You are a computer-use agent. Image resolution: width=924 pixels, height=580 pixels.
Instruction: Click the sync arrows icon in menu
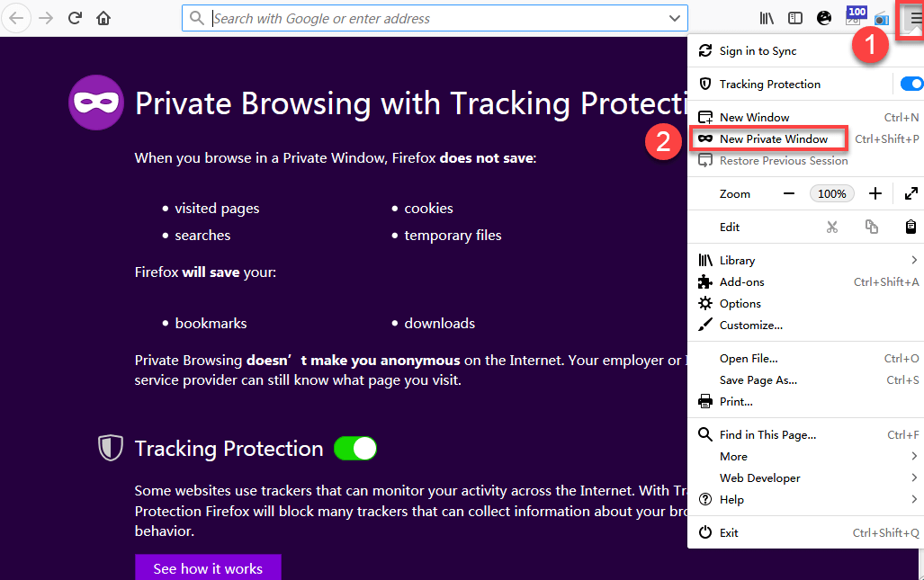[x=705, y=50]
